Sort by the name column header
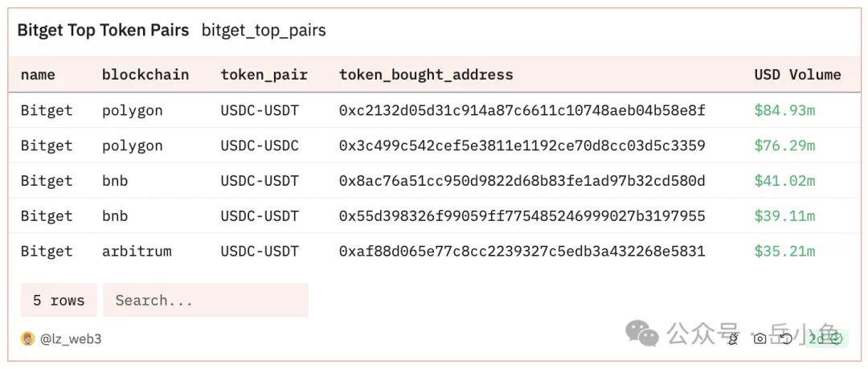Viewport: 868px width, 369px height. [38, 75]
